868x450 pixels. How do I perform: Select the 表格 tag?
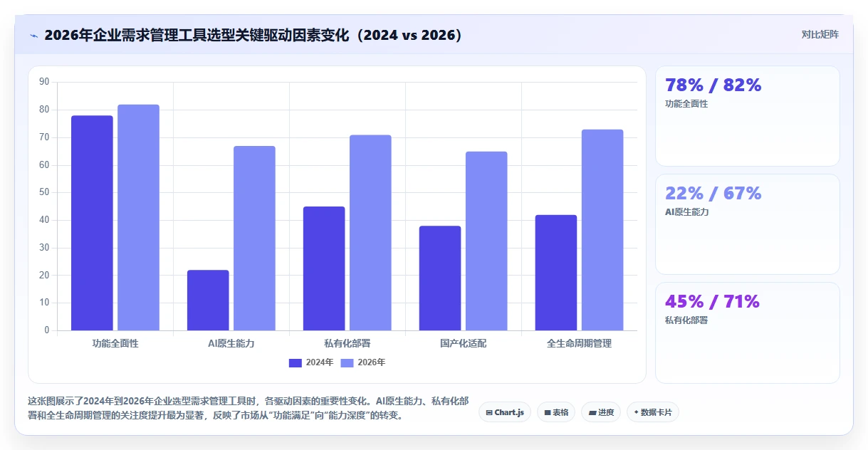(556, 412)
